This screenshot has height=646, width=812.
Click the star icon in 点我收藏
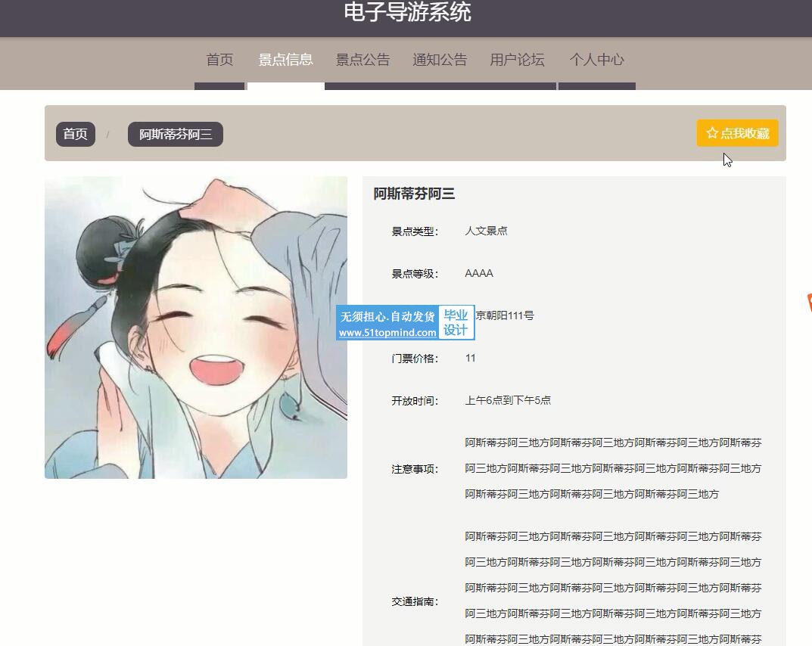(712, 133)
